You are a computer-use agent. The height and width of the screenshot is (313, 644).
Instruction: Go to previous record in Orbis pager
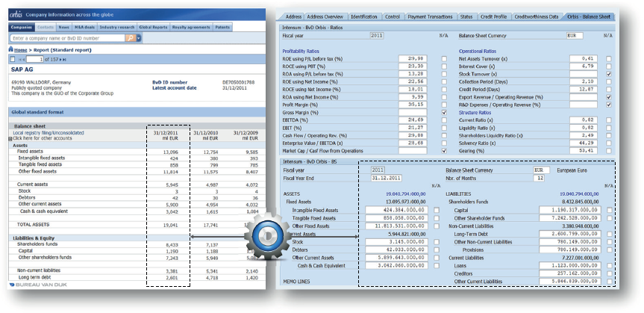pos(23,60)
